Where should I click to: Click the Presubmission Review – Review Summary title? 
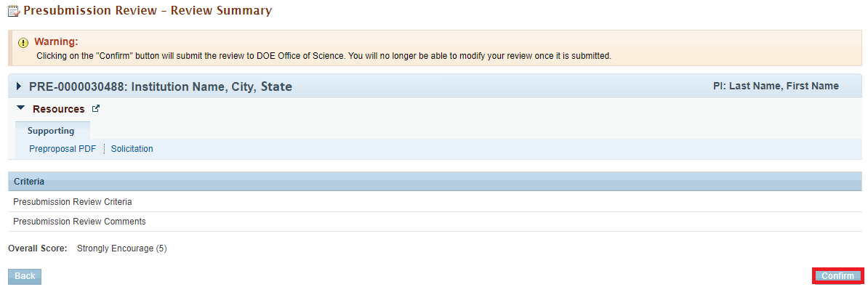[x=148, y=10]
